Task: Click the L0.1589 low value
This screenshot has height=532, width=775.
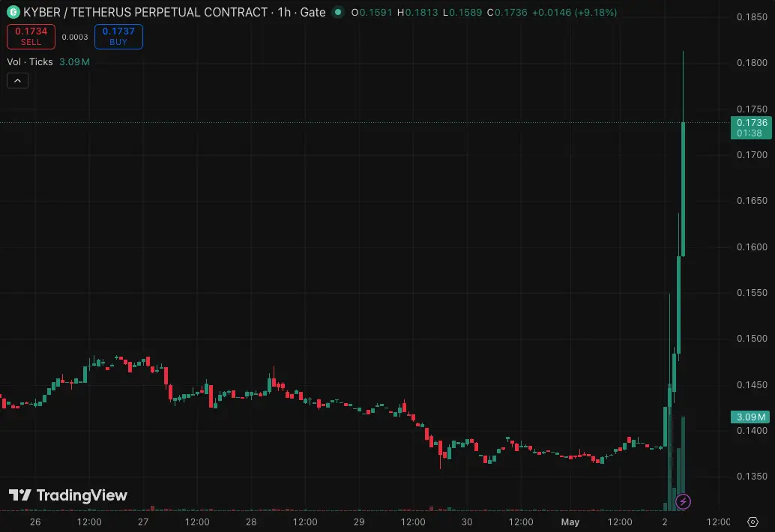Action: click(x=462, y=12)
